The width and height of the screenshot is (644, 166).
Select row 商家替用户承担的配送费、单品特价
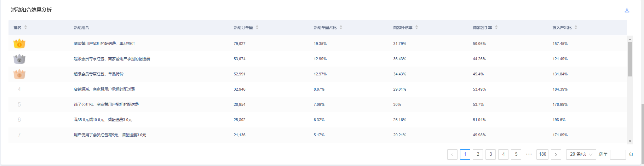coord(318,44)
